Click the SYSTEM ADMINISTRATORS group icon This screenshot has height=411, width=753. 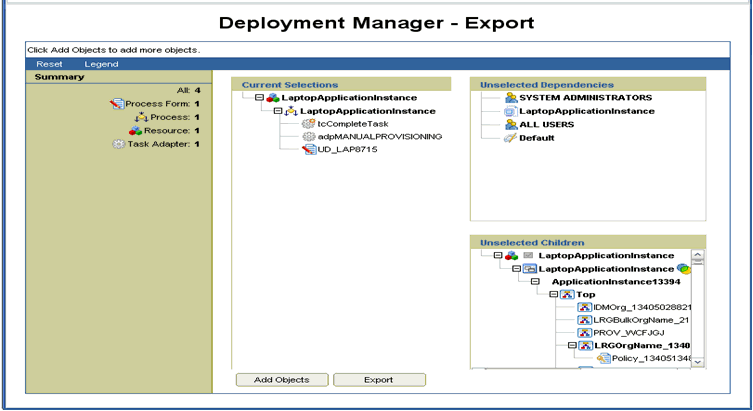(510, 98)
